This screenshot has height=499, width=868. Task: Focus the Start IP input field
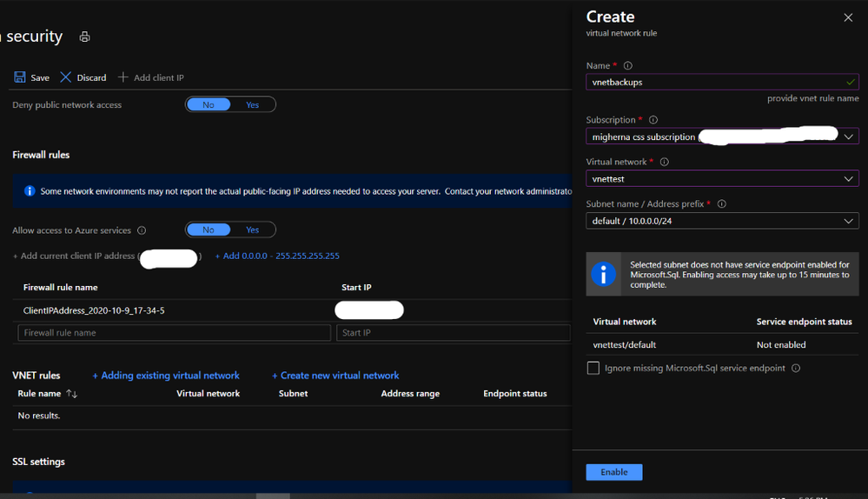(454, 332)
